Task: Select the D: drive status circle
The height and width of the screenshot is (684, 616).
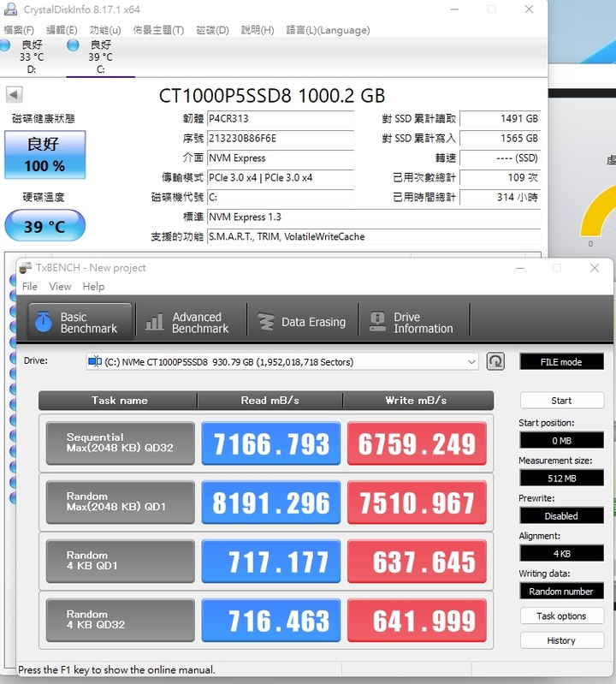Action: [5, 45]
